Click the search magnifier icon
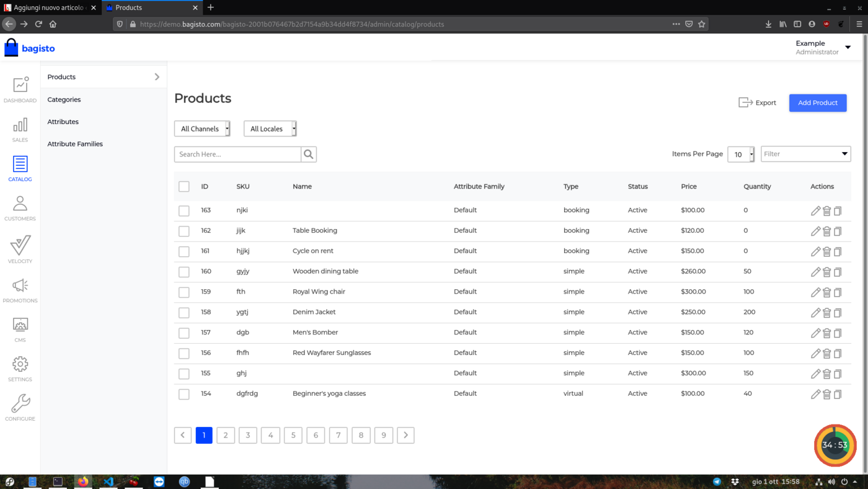868x489 pixels. (309, 155)
